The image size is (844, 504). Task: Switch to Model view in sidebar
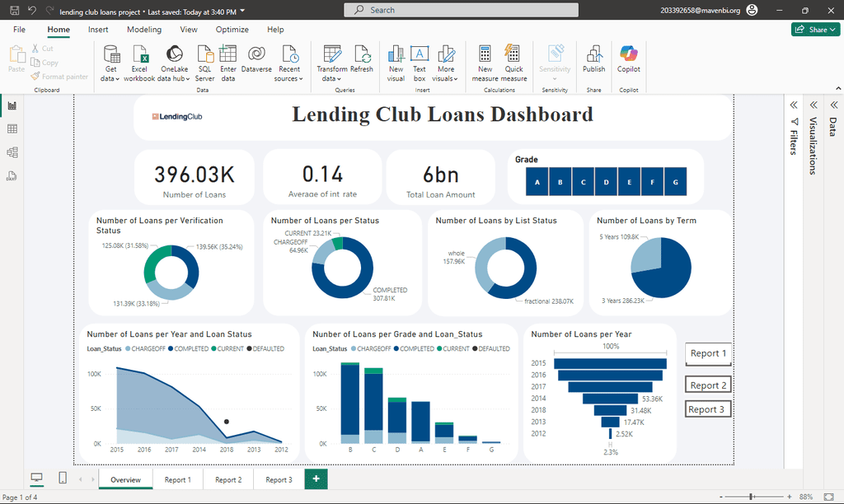(x=12, y=152)
